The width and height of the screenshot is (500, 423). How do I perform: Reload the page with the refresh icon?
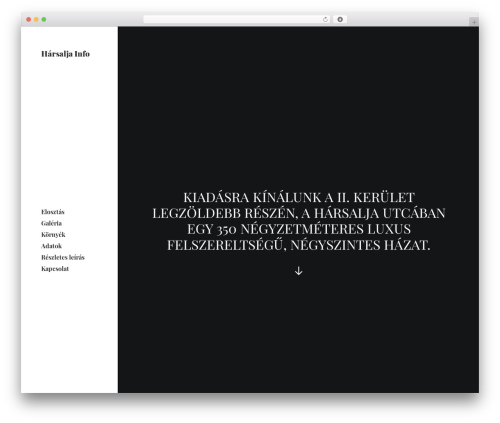click(325, 19)
